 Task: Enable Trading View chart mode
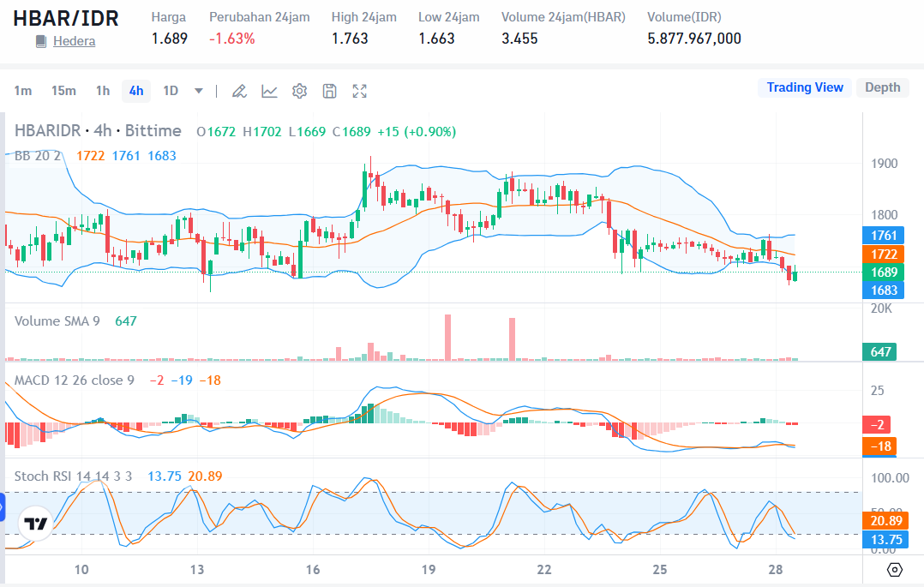pyautogui.click(x=804, y=87)
